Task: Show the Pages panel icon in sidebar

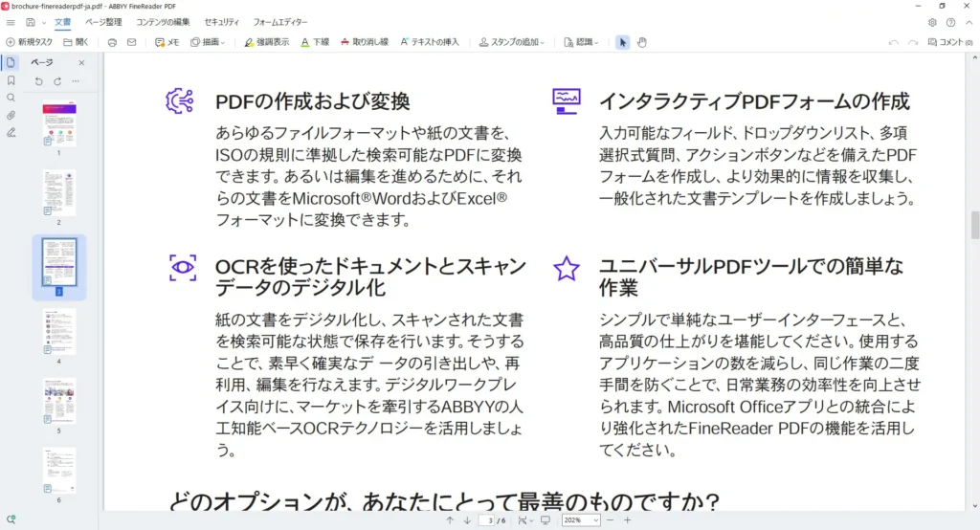Action: (x=11, y=62)
